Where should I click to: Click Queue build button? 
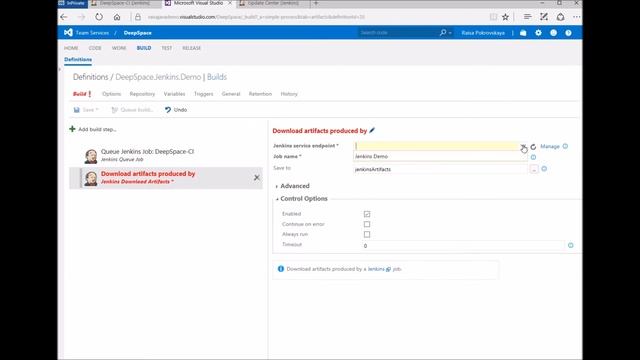coord(132,110)
